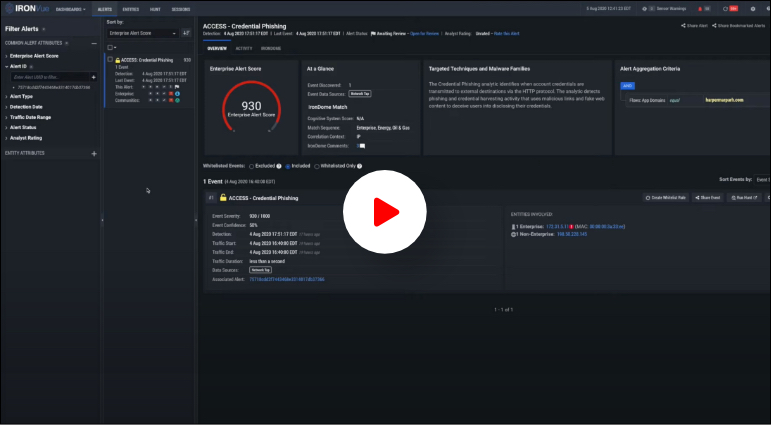Toggle sort direction icon beside Sort by
This screenshot has height=425, width=771.
(186, 33)
